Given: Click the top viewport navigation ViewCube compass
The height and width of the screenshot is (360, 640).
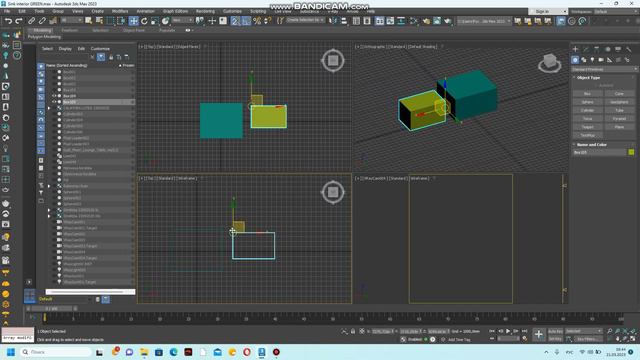Looking at the screenshot, I should pos(333,61).
